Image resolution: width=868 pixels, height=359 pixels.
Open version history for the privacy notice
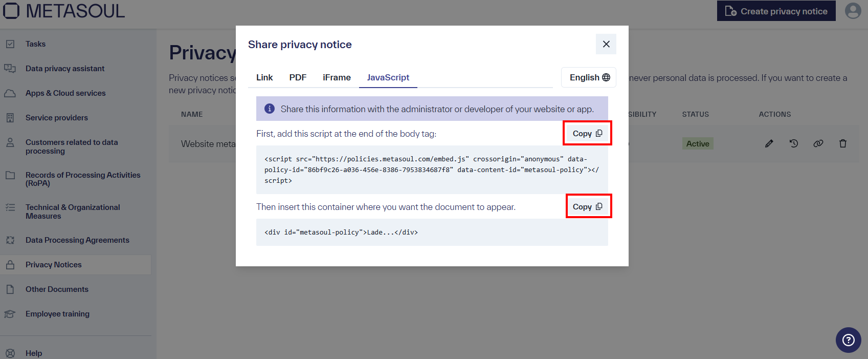(793, 143)
